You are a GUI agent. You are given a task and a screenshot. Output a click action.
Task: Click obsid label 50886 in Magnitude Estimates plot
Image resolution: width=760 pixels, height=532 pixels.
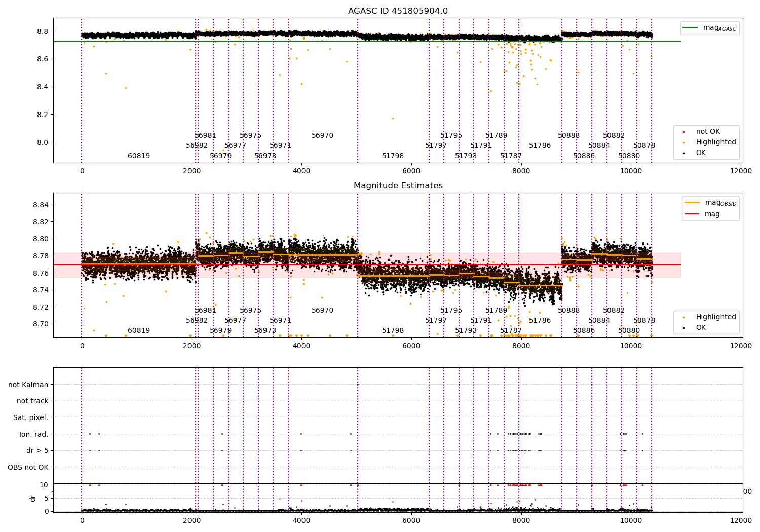coord(584,331)
